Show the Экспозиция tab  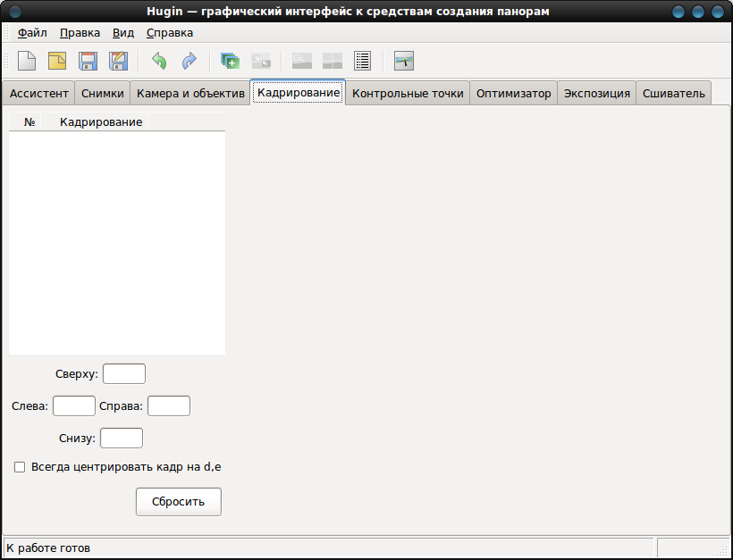597,94
